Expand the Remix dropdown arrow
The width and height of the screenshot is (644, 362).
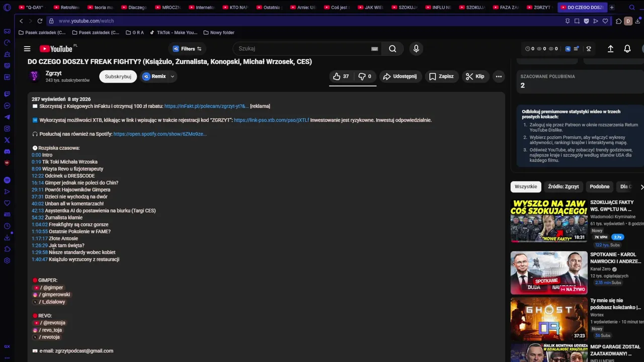coord(172,76)
